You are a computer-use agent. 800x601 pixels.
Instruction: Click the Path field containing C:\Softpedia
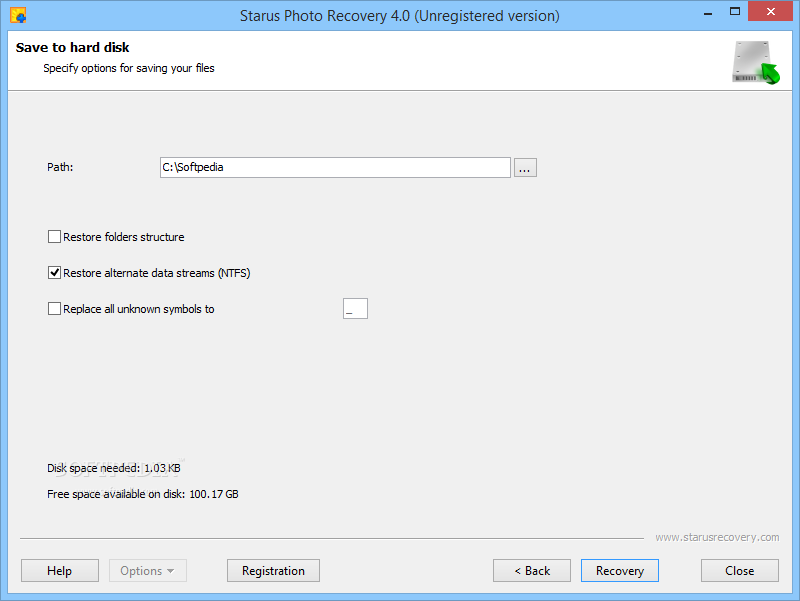335,167
